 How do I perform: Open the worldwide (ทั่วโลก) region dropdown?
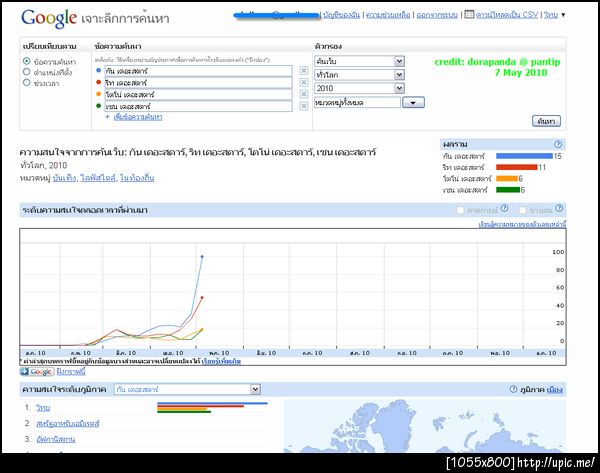[x=359, y=75]
